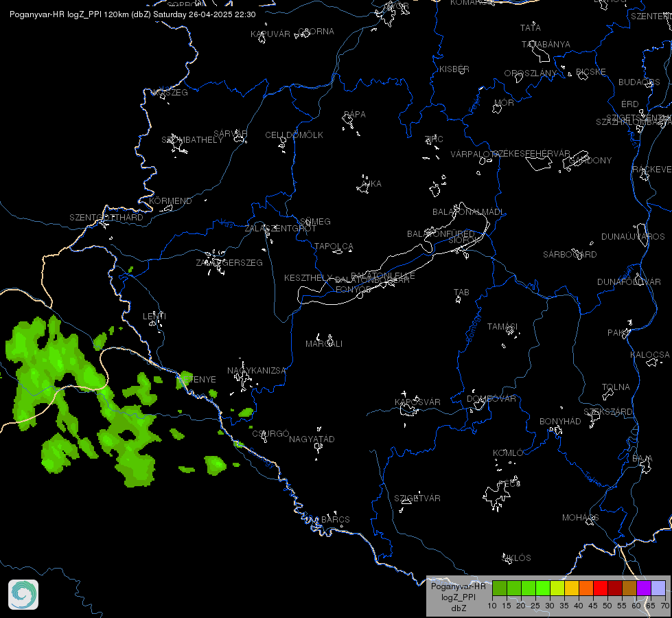Click the GÁRDONY city label

click(x=590, y=161)
